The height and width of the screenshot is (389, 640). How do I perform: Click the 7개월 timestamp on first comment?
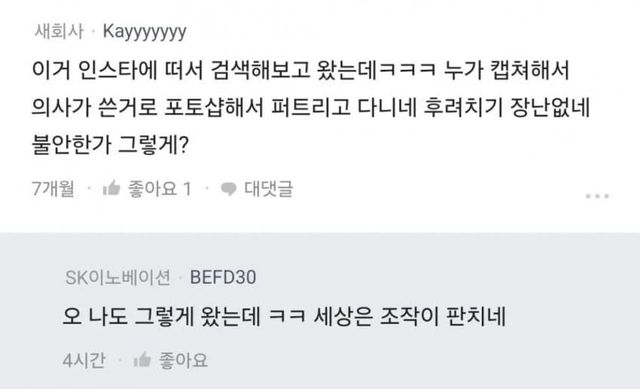coord(53,189)
